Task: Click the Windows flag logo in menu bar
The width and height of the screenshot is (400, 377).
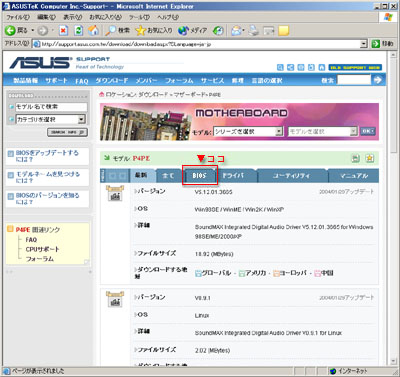Action: coord(388,17)
